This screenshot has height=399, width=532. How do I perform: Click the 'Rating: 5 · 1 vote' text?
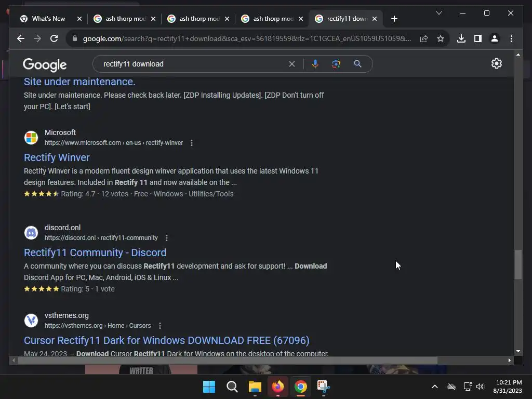(88, 289)
